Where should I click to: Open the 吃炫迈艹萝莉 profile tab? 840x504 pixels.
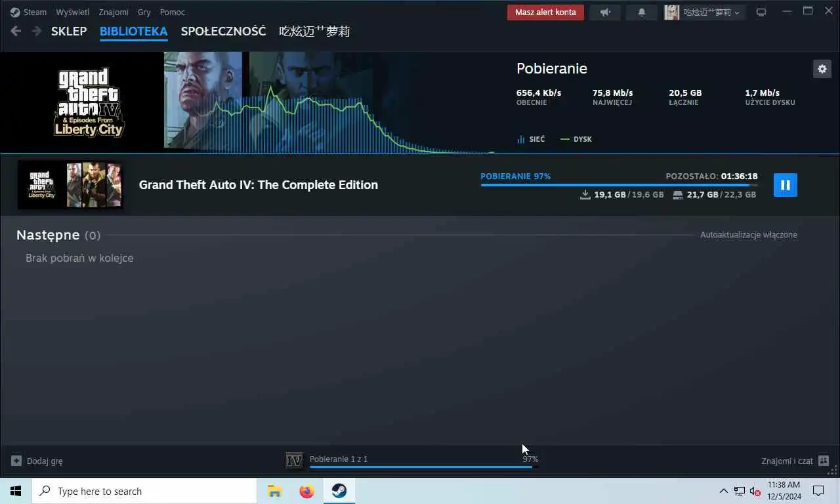coord(314,31)
